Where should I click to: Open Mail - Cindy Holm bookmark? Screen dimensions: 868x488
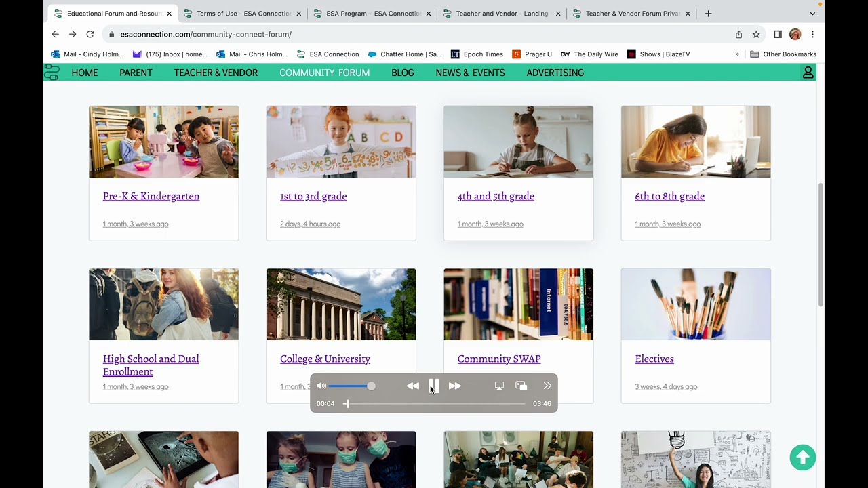pos(87,54)
